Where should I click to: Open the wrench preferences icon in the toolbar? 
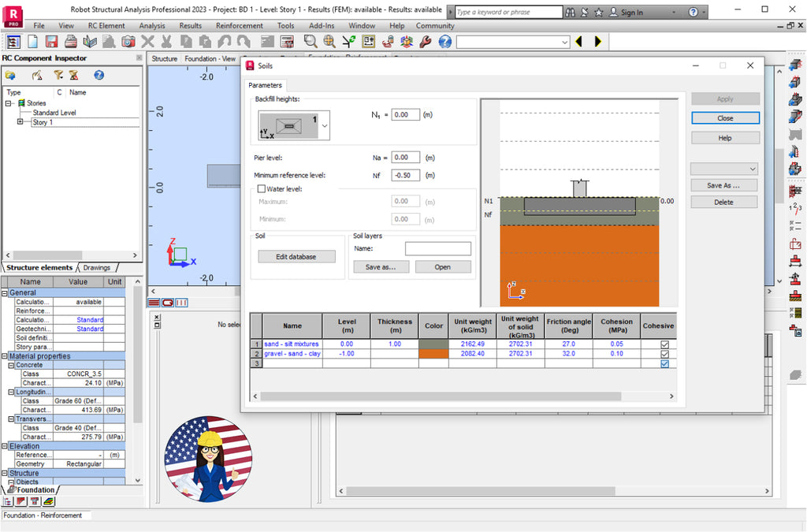[425, 42]
